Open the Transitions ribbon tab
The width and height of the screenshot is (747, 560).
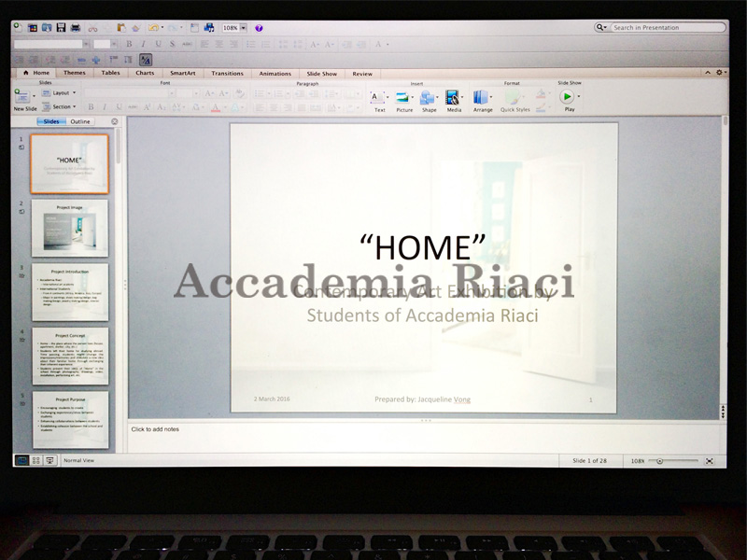[x=227, y=74]
